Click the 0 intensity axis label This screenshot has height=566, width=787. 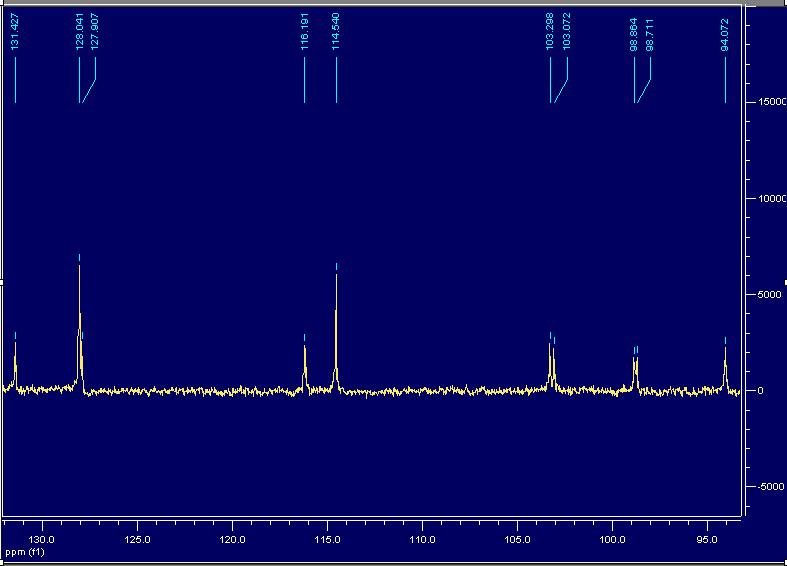(760, 391)
